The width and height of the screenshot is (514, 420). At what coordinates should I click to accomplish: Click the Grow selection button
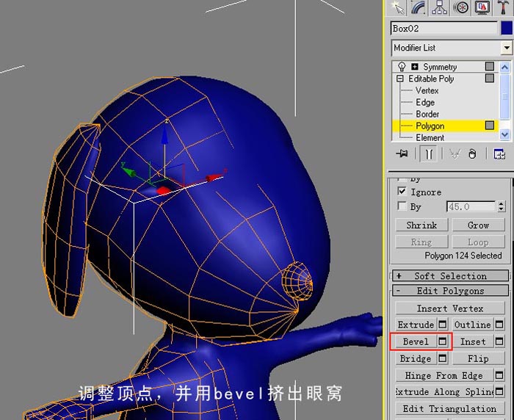[478, 225]
